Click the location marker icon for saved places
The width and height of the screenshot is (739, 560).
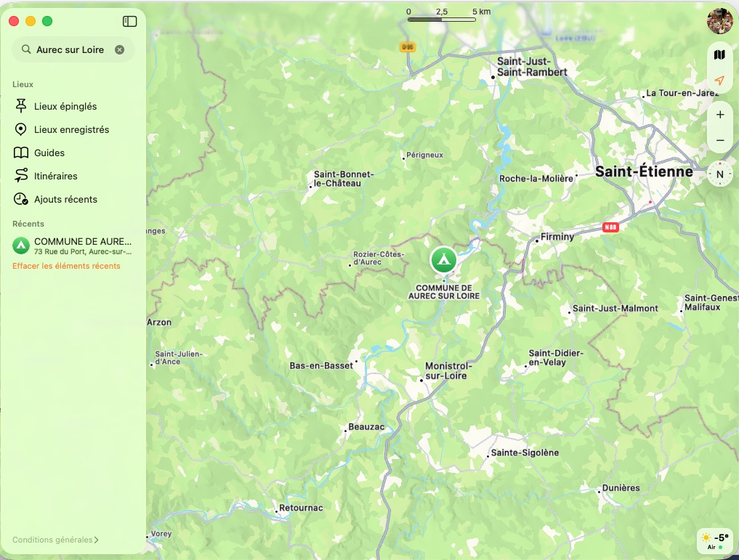(x=21, y=129)
